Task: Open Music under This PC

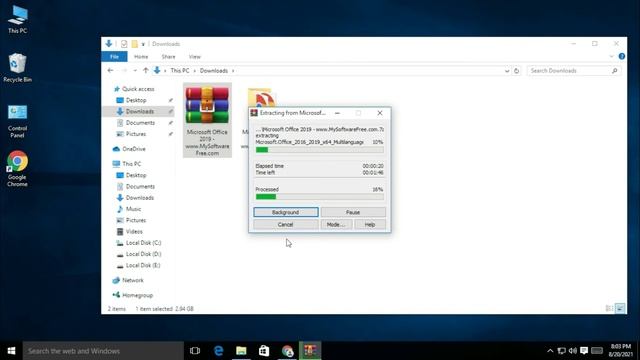Action: pos(133,209)
